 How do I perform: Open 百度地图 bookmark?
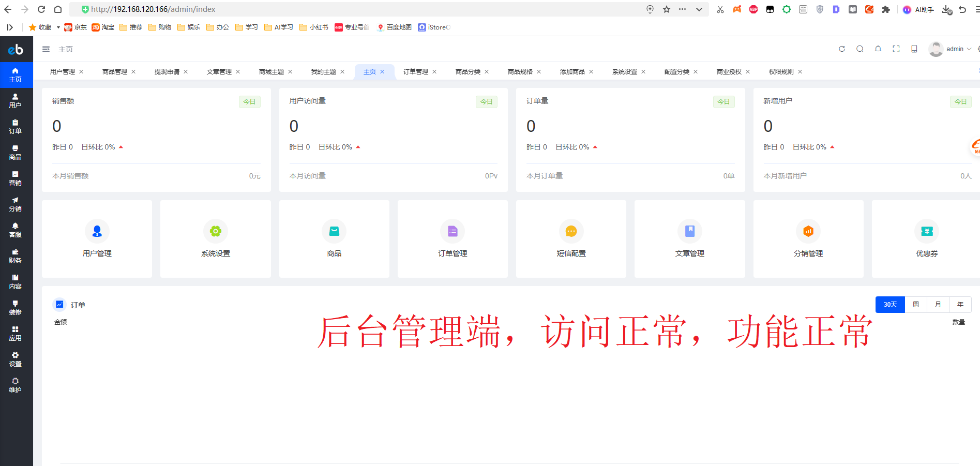coord(394,27)
